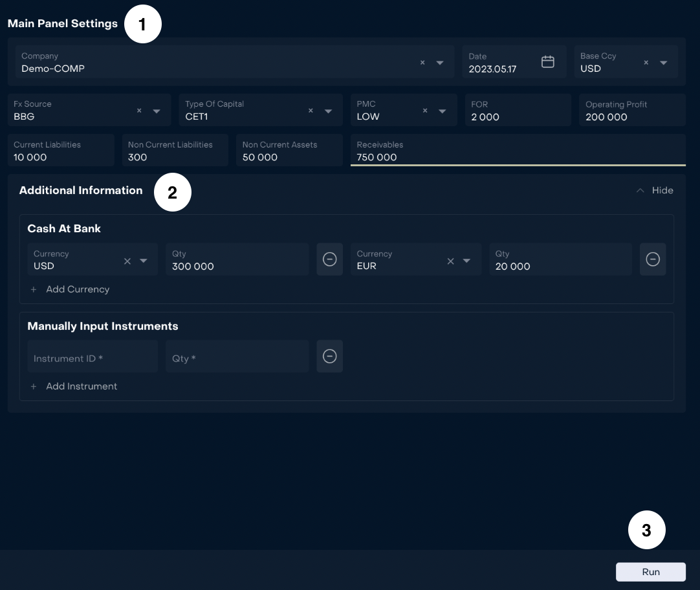Remove the EUR cash row with minus icon

653,259
